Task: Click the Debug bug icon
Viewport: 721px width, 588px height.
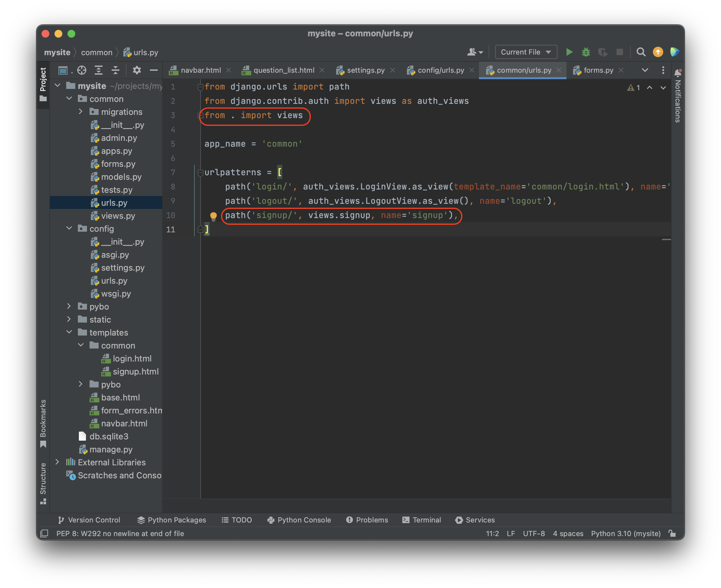Action: 586,52
